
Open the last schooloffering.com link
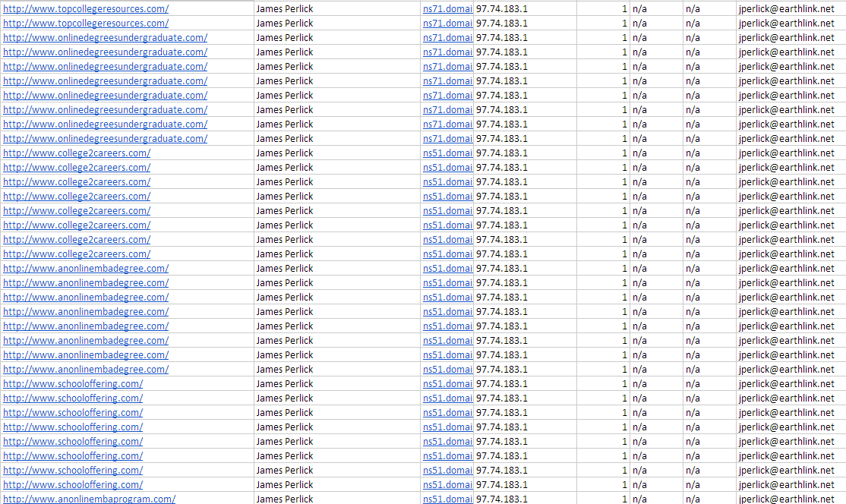click(73, 484)
